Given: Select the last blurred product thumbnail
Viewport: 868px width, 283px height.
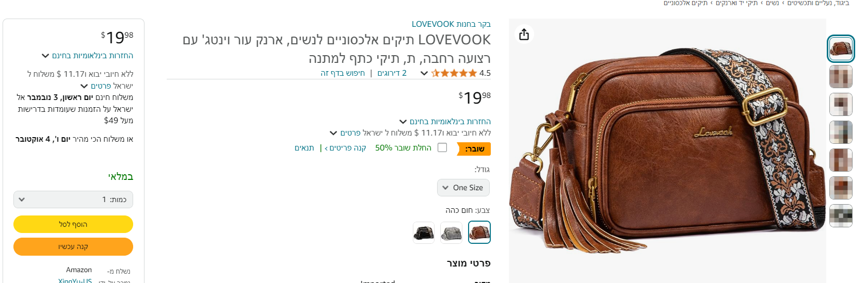Looking at the screenshot, I should (841, 215).
